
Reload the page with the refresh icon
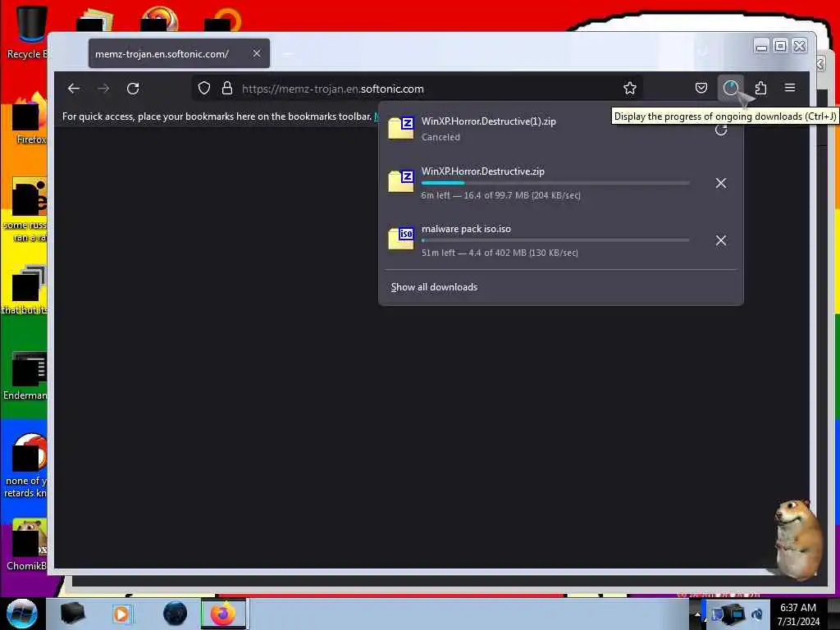click(x=133, y=89)
